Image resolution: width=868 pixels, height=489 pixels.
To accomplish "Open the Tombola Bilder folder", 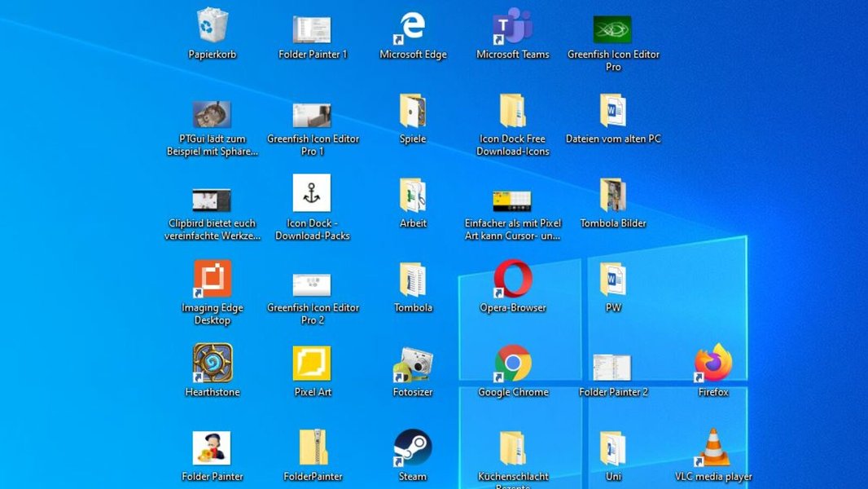I will click(x=612, y=196).
